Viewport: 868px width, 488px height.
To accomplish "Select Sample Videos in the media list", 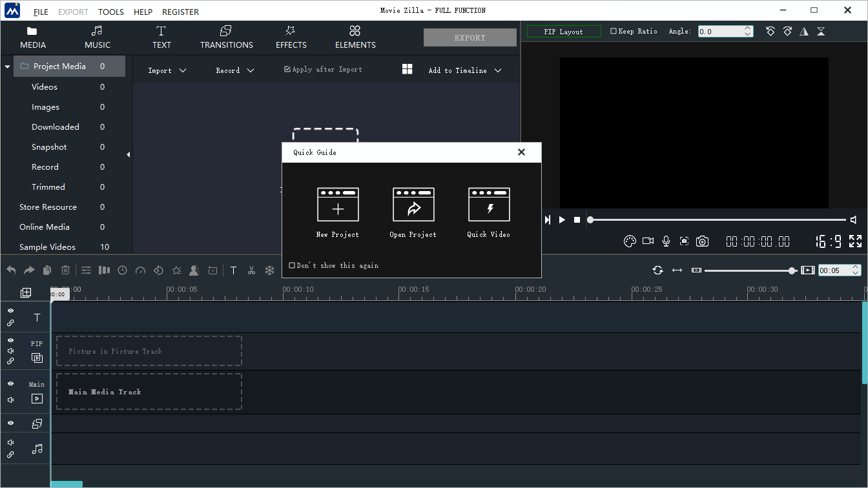I will (47, 247).
